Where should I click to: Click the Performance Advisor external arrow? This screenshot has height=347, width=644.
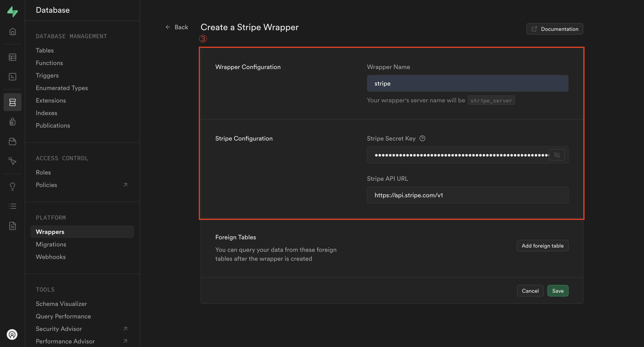tap(125, 341)
